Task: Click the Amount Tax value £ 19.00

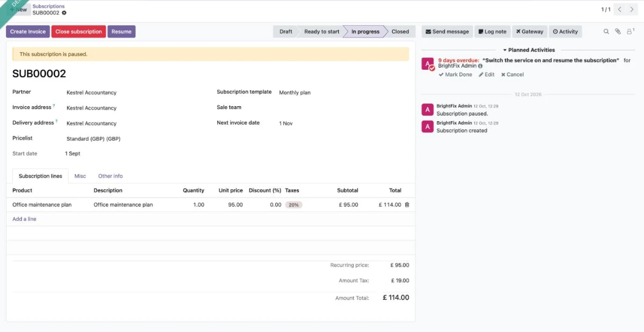Action: click(400, 281)
